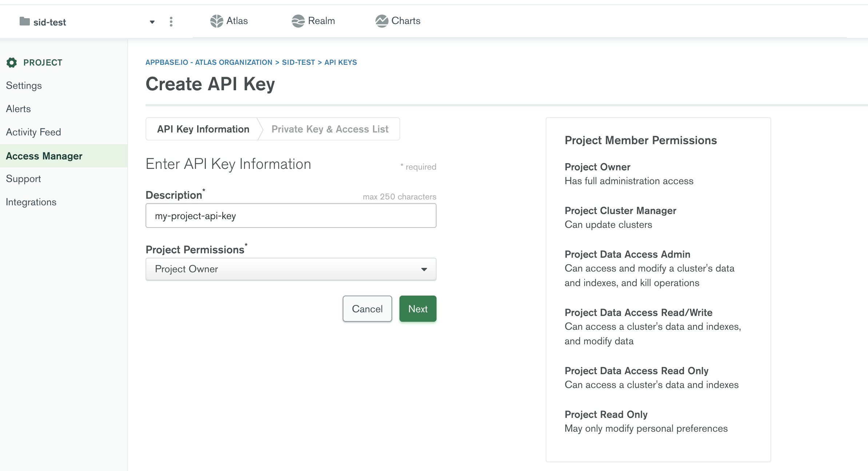Open Alerts in the project sidebar
The width and height of the screenshot is (868, 471).
pyautogui.click(x=18, y=109)
